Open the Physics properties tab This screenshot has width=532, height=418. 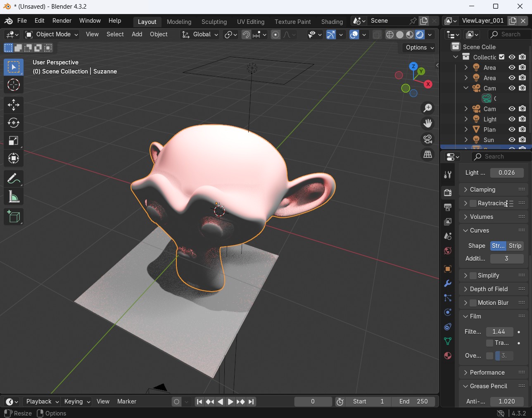(448, 312)
